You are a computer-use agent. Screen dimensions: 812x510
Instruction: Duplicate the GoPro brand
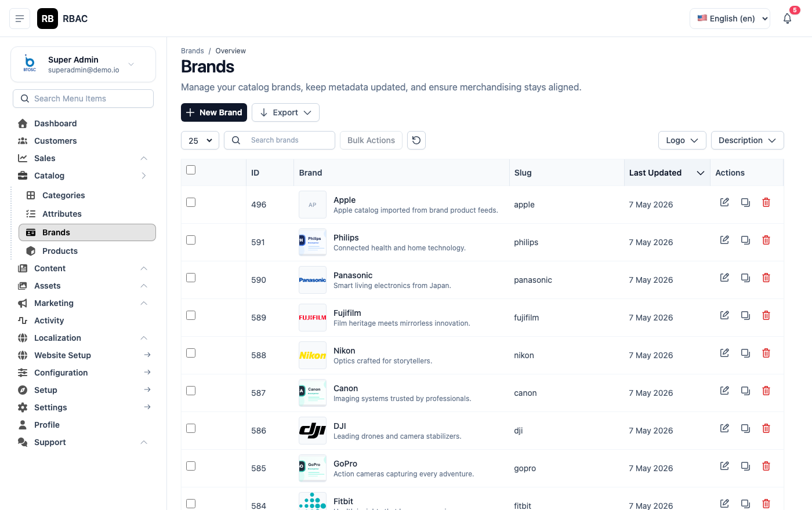click(x=745, y=466)
